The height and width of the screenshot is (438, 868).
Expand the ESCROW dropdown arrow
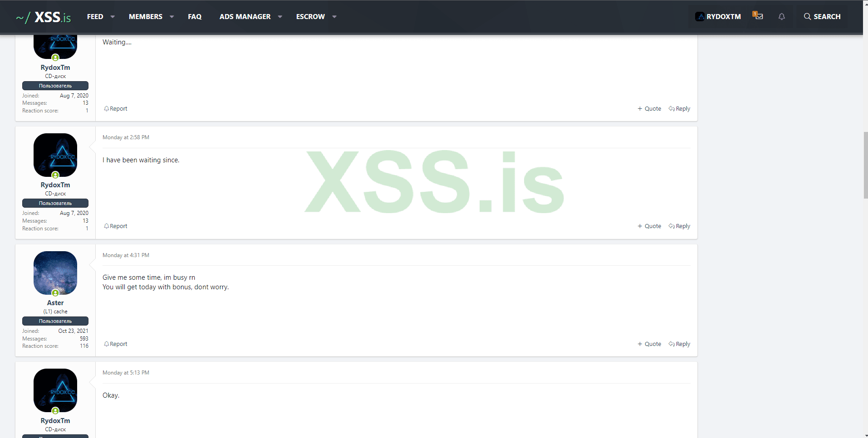point(334,17)
